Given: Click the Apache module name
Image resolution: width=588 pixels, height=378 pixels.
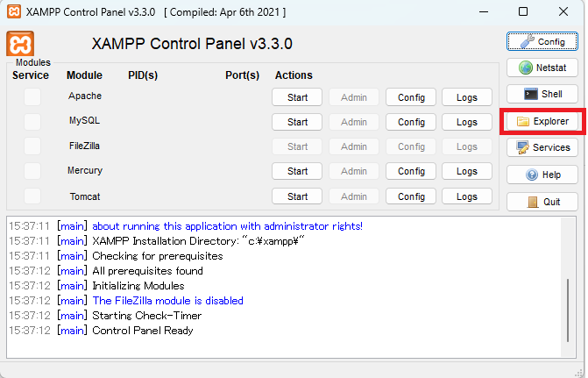Looking at the screenshot, I should coord(85,96).
